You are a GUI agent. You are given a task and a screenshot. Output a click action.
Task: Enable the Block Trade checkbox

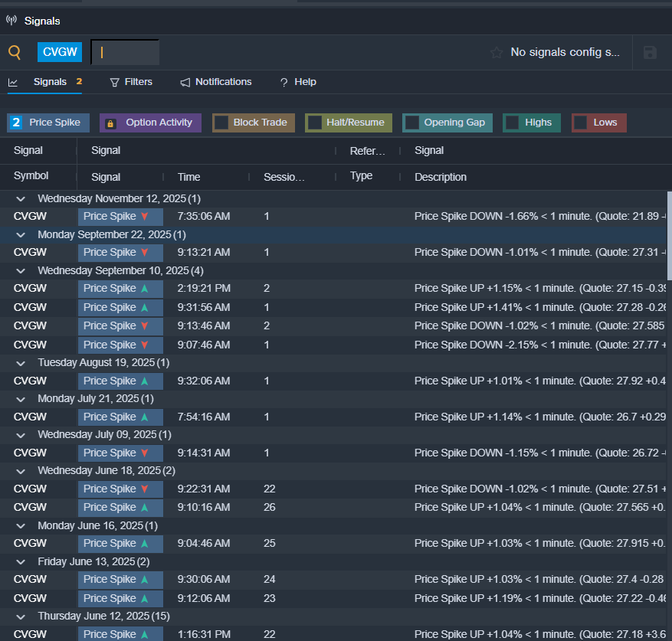click(221, 123)
